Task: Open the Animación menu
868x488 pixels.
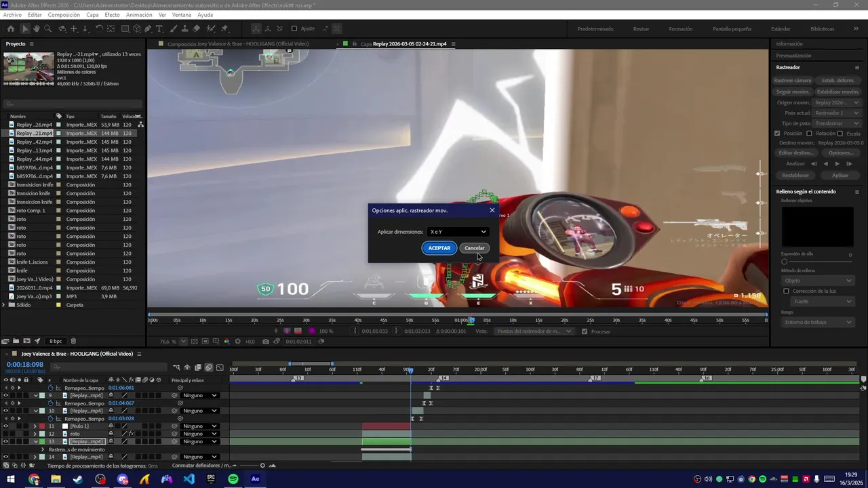Action: [x=139, y=15]
